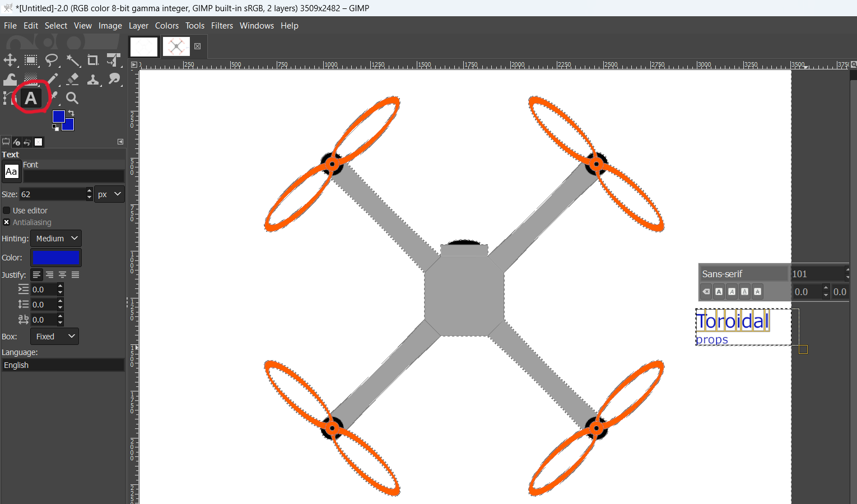Open the Help menu
857x504 pixels.
[x=290, y=26]
